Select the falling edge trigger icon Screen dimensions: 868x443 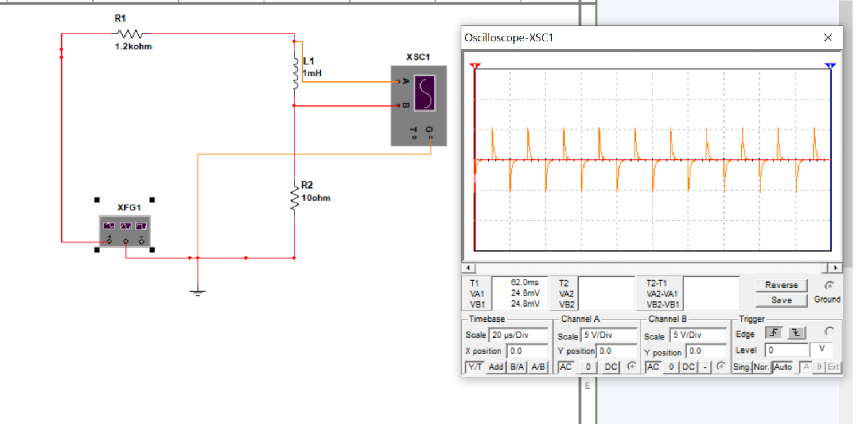[797, 333]
